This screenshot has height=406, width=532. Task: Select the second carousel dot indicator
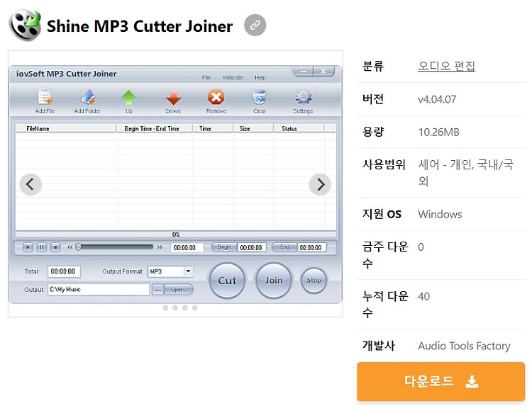pyautogui.click(x=175, y=308)
